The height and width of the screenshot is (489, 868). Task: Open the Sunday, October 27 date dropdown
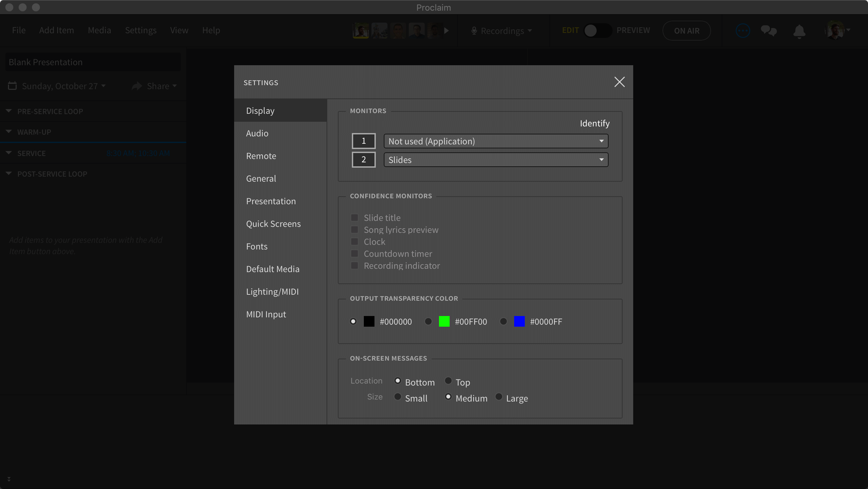pyautogui.click(x=64, y=86)
